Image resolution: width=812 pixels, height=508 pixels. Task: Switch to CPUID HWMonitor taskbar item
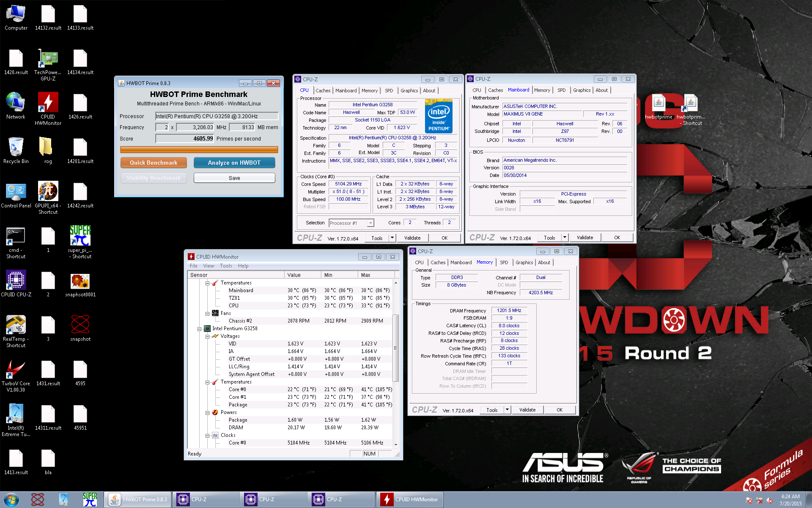(410, 500)
